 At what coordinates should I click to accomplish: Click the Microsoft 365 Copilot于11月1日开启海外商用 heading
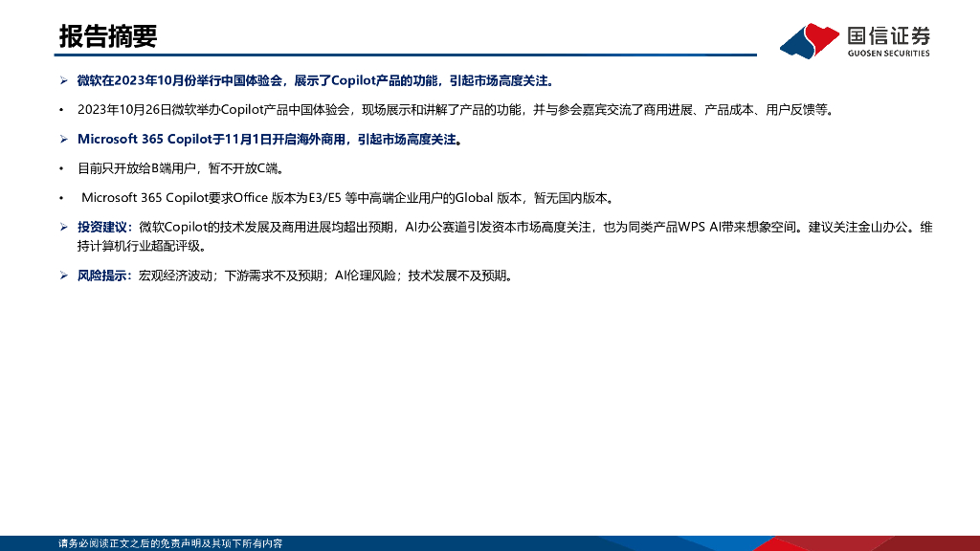tap(269, 140)
